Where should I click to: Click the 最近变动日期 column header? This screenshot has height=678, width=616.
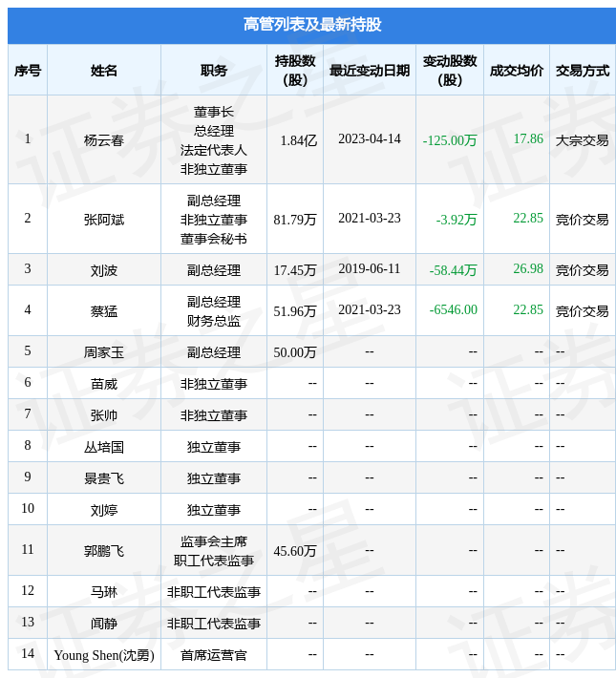click(x=370, y=71)
